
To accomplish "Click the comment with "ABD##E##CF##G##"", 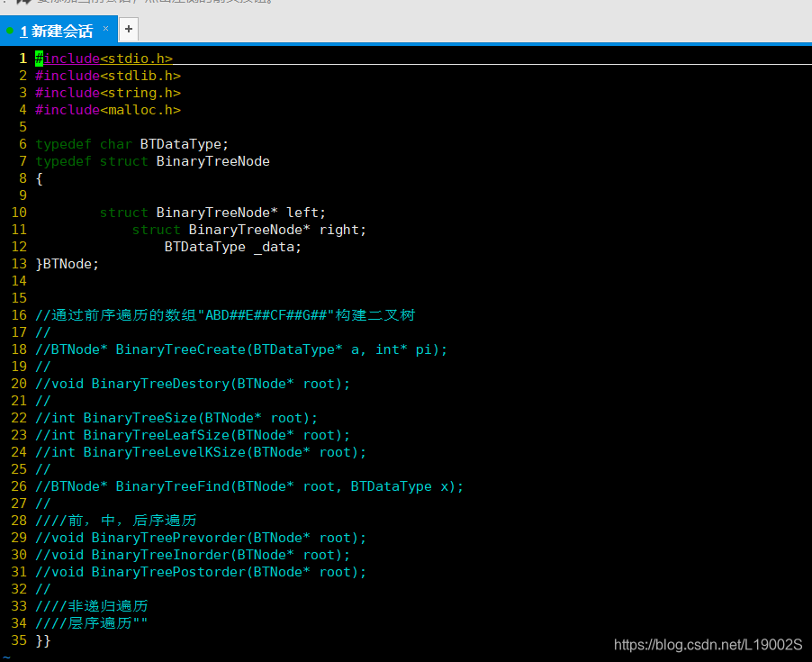I will coord(225,315).
